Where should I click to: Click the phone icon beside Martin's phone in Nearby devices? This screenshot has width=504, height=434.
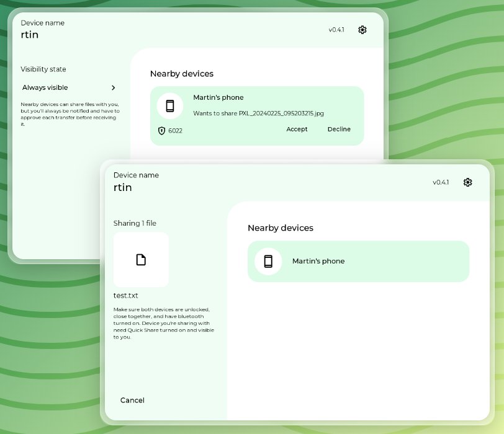point(268,262)
